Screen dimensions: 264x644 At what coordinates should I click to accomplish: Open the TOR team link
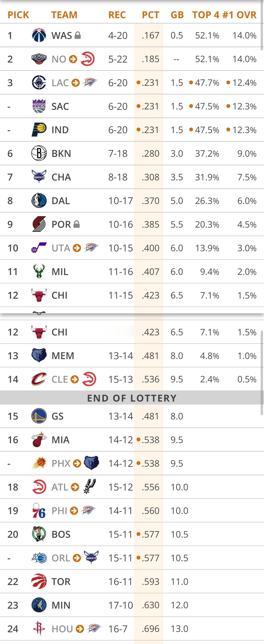61,581
